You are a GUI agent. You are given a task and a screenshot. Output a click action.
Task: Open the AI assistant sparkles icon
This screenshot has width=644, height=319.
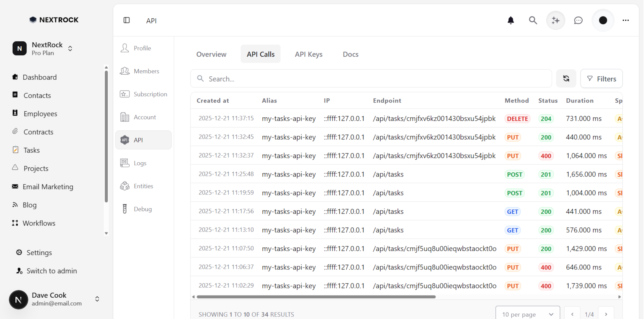[555, 20]
